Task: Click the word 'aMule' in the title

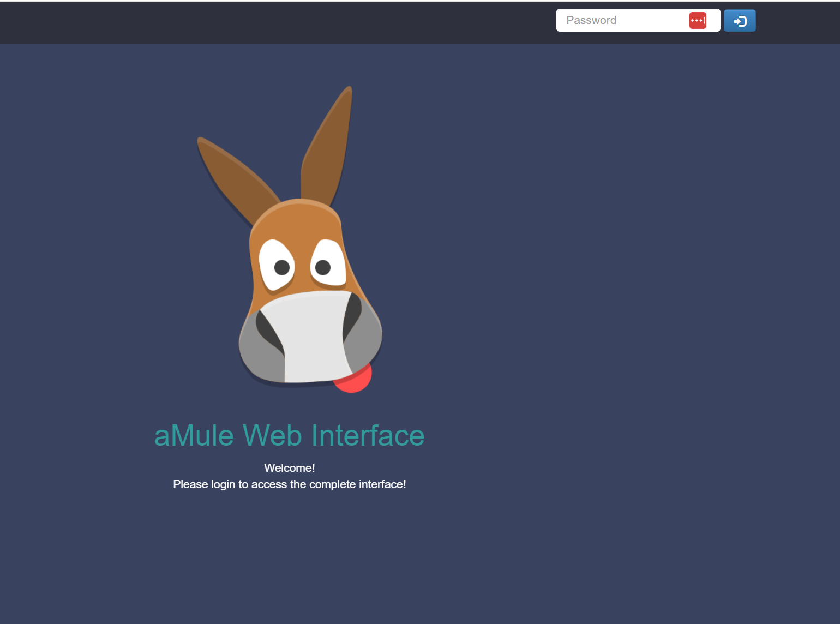Action: point(194,435)
